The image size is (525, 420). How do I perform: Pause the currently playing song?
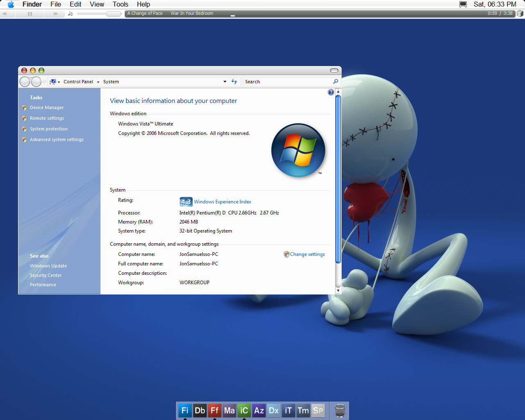tap(30, 14)
